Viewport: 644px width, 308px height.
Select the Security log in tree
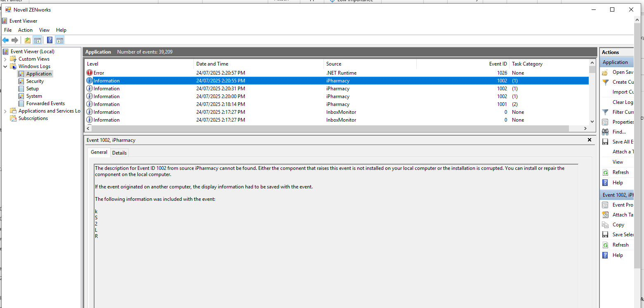(35, 81)
